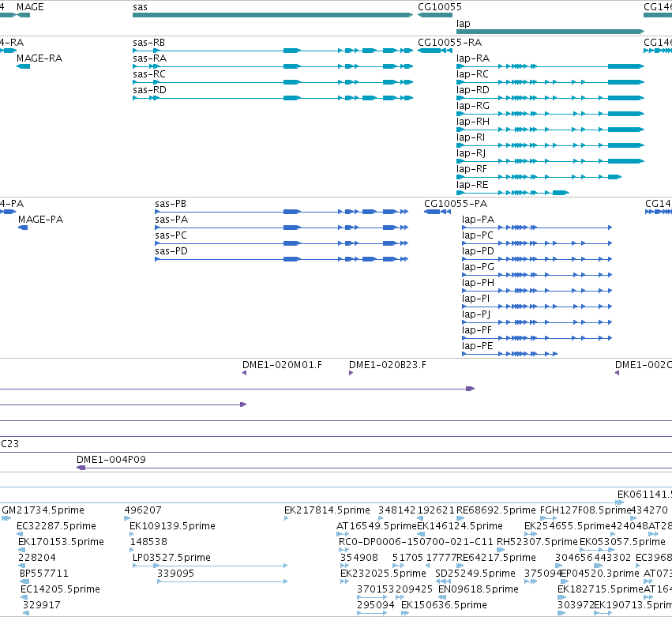Click protein lap-PJ

pos(537,322)
